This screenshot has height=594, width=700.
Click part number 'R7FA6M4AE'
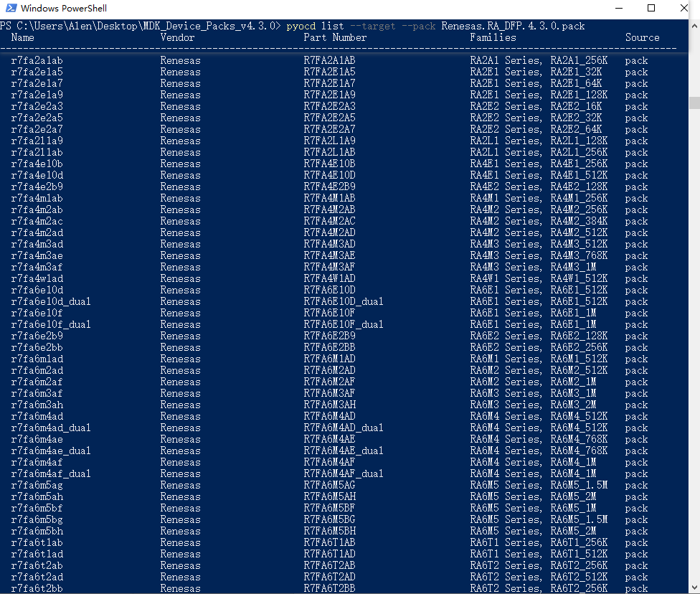[x=329, y=439]
